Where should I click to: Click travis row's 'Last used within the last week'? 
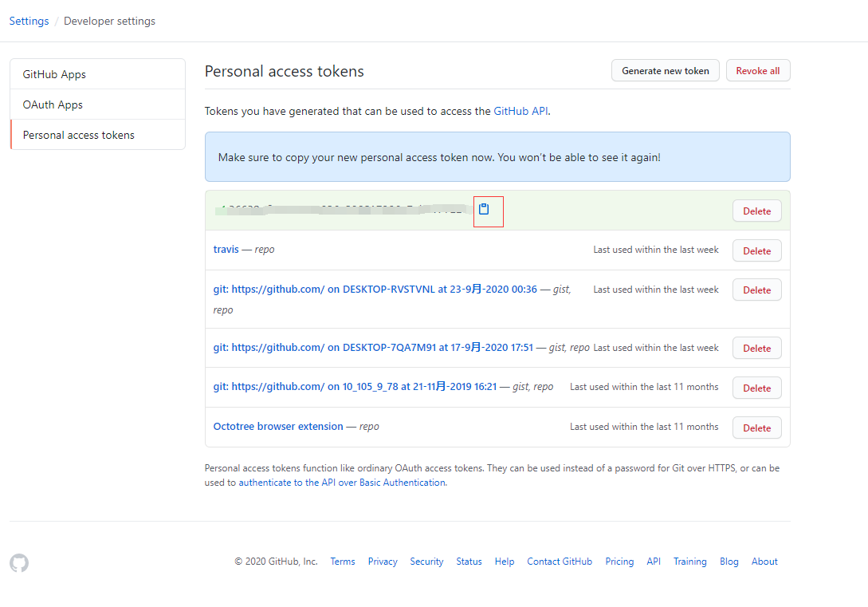[x=656, y=250]
